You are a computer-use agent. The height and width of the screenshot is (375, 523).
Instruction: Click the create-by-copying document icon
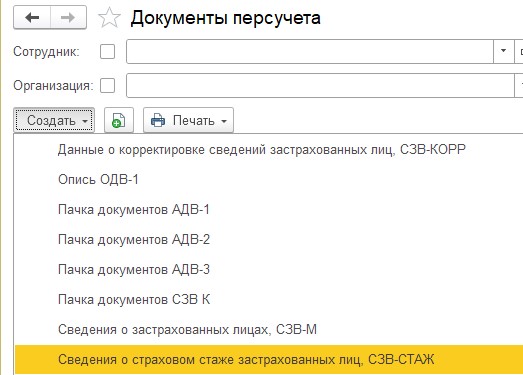(x=119, y=120)
